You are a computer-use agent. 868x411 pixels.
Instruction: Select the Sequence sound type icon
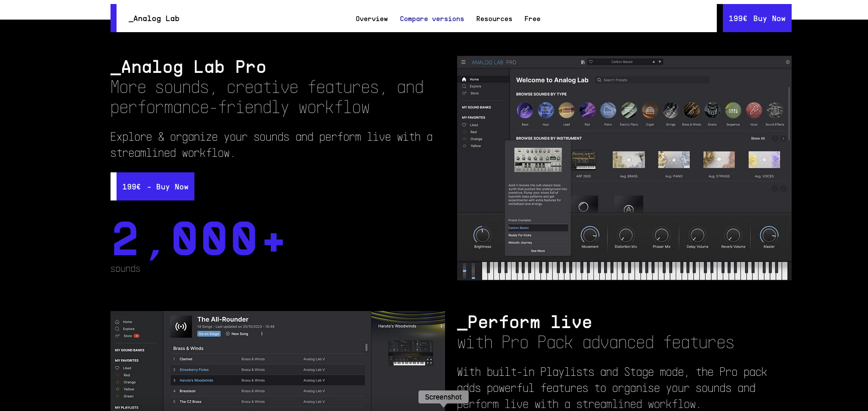click(733, 110)
